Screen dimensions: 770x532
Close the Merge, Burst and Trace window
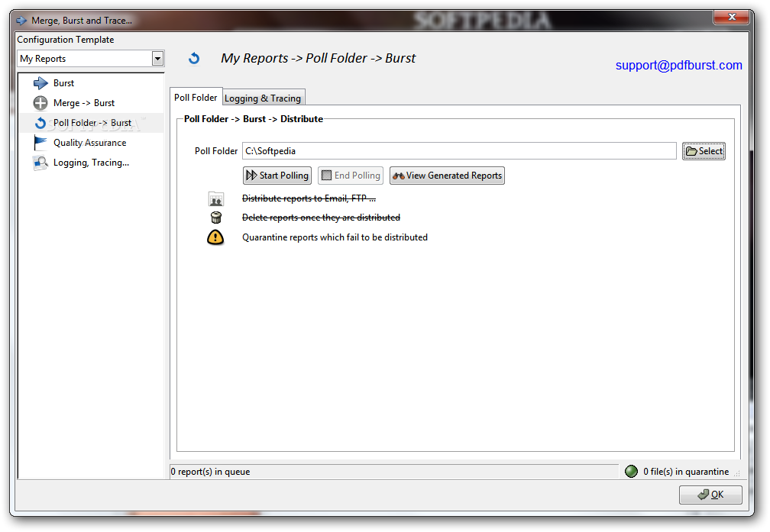pos(732,17)
